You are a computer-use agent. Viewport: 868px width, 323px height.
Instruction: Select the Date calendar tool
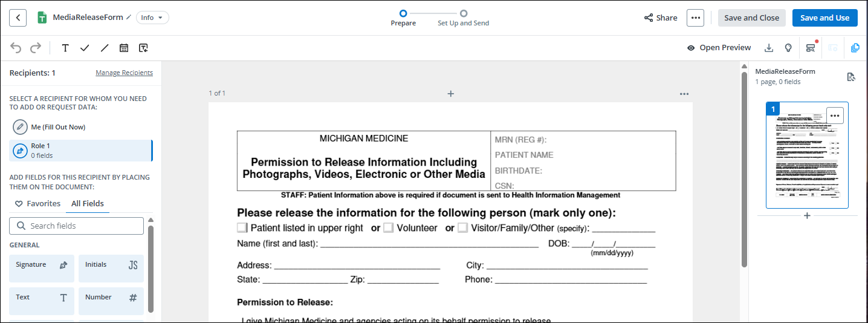(124, 48)
